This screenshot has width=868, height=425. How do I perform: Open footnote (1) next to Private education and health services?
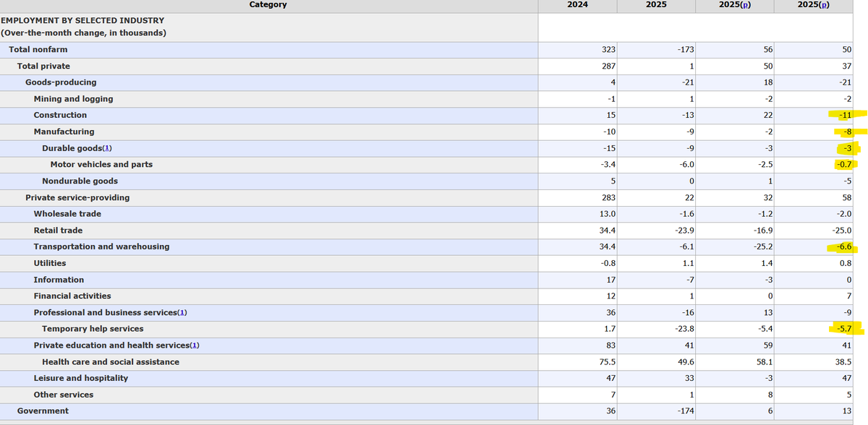tap(194, 345)
